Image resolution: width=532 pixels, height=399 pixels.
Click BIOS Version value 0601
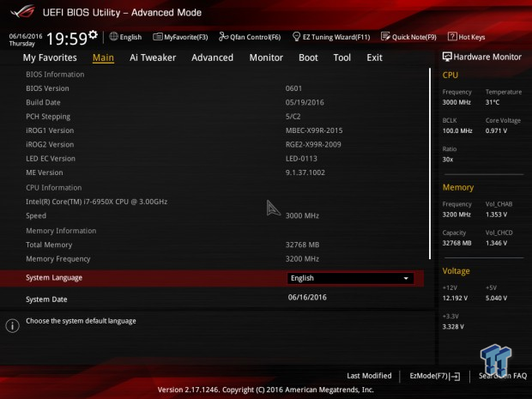coord(293,88)
